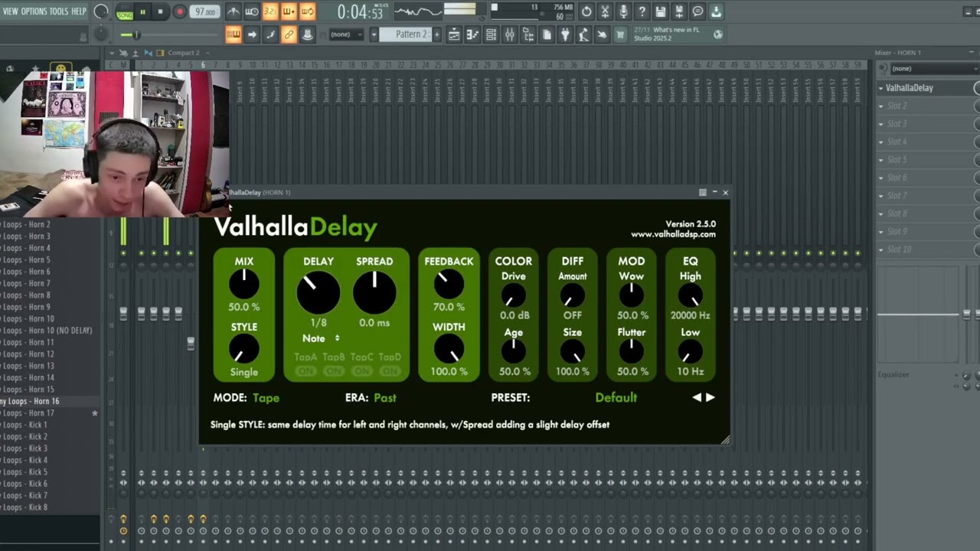Viewport: 980px width, 551px height.
Task: Open the Tempo tapper icon
Action: [583, 34]
